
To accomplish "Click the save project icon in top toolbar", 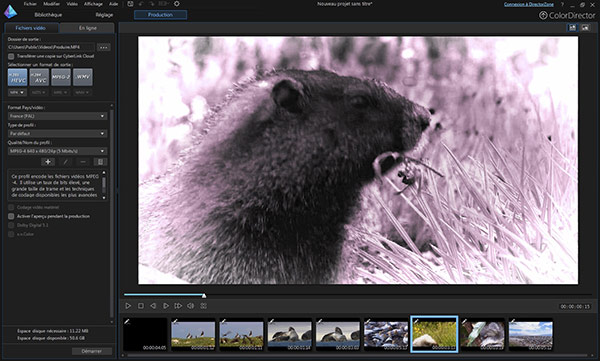I will 130,4.
